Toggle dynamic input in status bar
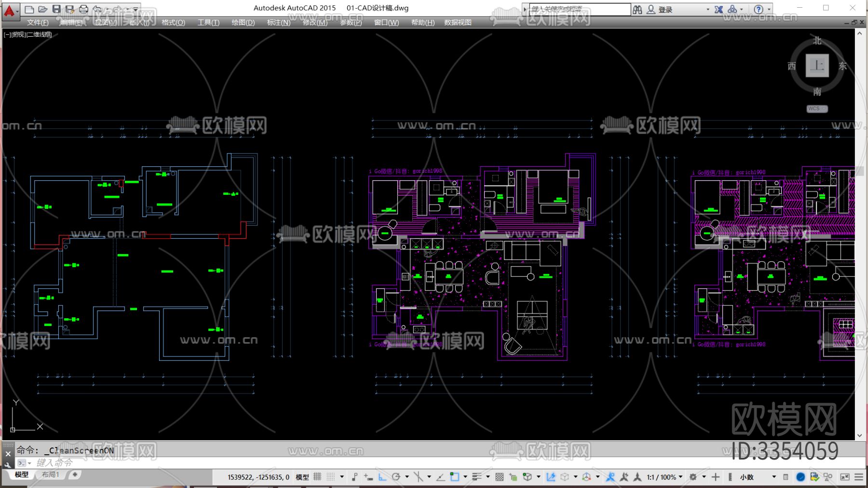 [368, 477]
